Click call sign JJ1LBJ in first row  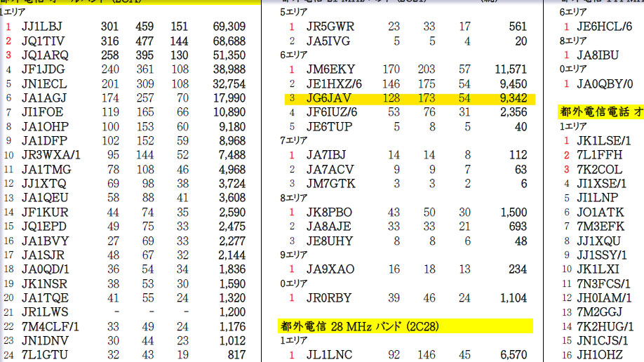41,27
